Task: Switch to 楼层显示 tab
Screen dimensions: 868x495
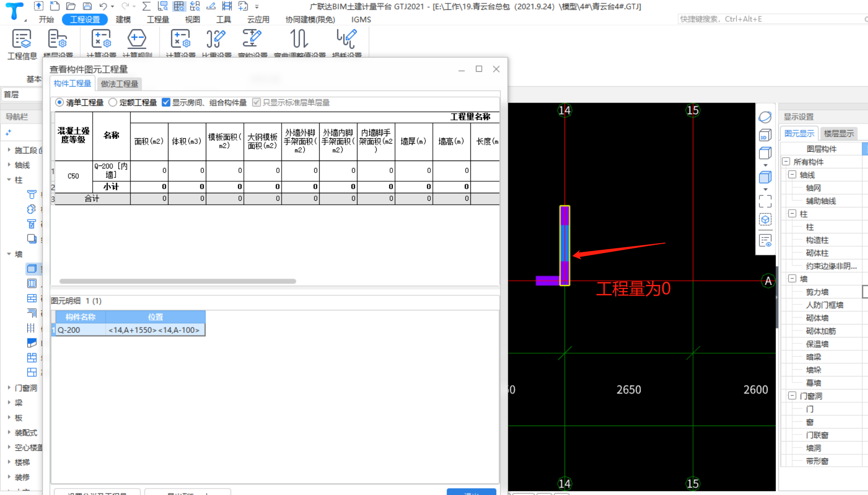Action: tap(839, 133)
